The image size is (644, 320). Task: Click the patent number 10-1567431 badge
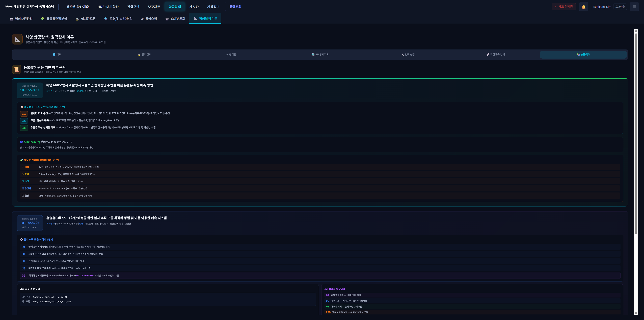click(x=30, y=90)
